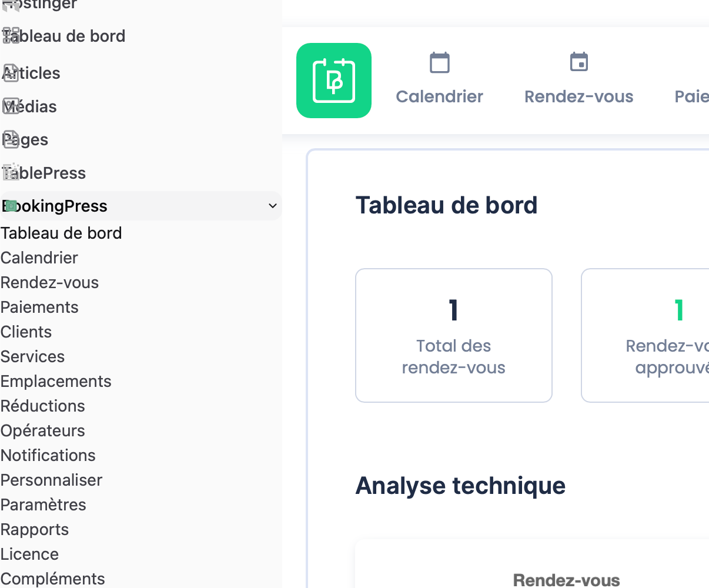
Task: Click the Articles sidebar icon
Action: tap(11, 72)
